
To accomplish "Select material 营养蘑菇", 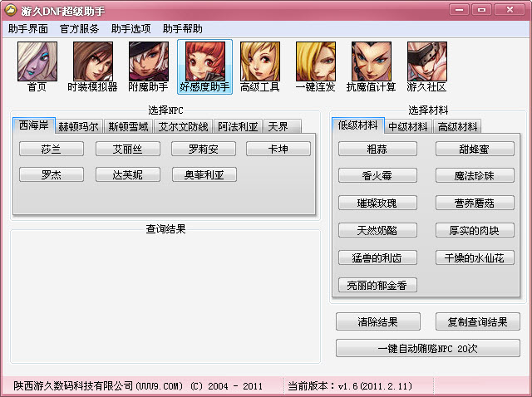I will (x=475, y=203).
